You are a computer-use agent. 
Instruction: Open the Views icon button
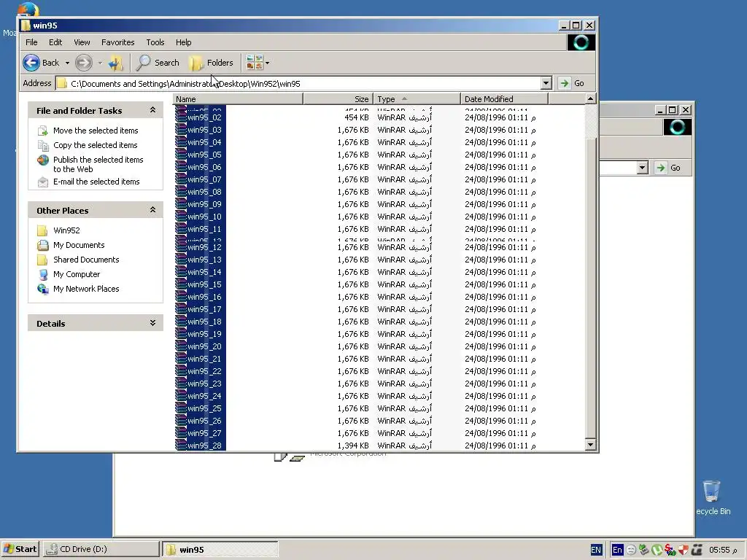[255, 63]
